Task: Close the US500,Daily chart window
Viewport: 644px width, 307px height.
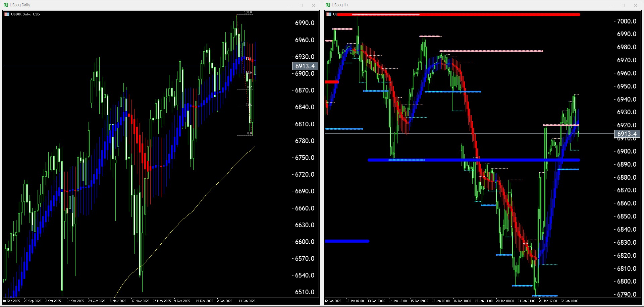Action: click(x=313, y=5)
